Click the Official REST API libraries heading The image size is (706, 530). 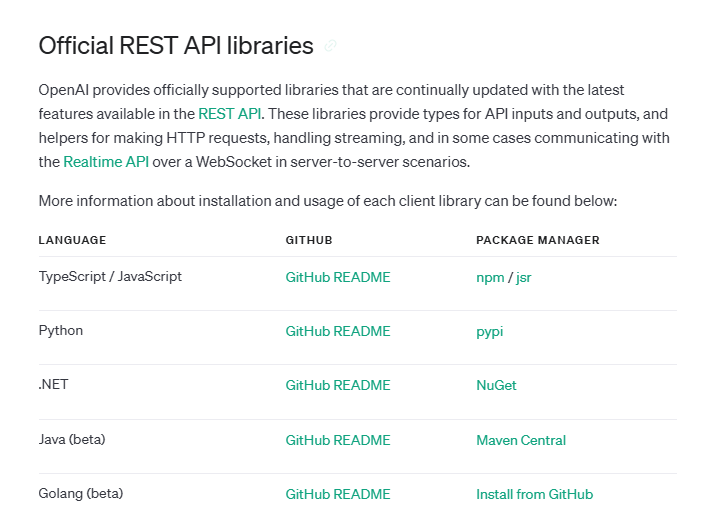pyautogui.click(x=176, y=46)
